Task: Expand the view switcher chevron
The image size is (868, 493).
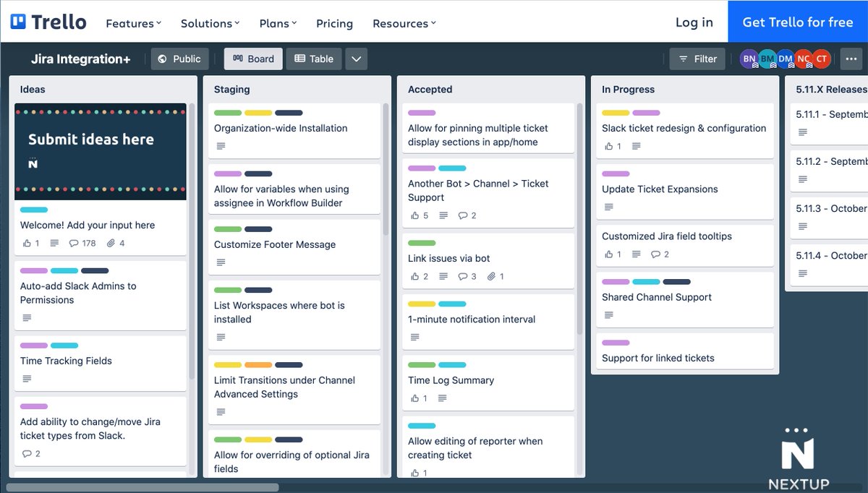Action: pyautogui.click(x=356, y=59)
